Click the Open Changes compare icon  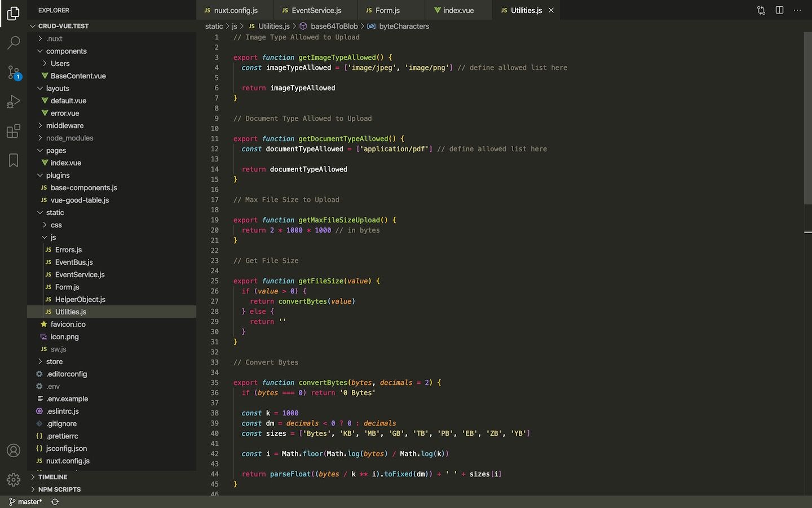[x=761, y=10]
